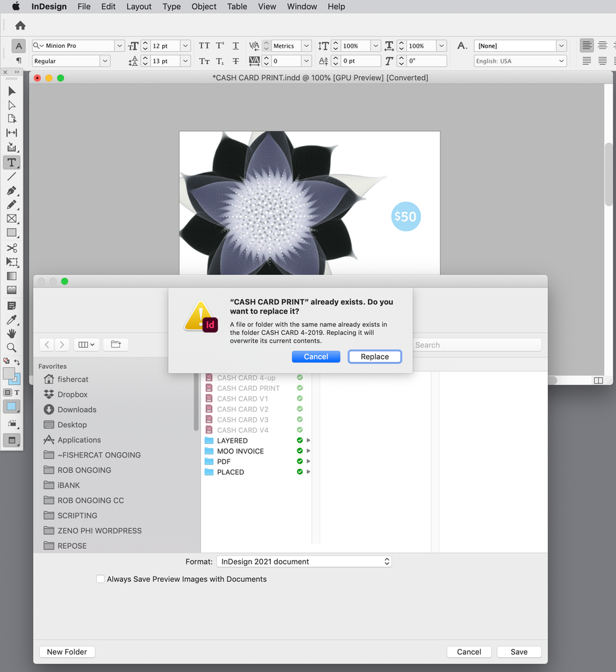Click the Fill color swatch in toolbox
This screenshot has height=672, width=616.
pyautogui.click(x=9, y=373)
